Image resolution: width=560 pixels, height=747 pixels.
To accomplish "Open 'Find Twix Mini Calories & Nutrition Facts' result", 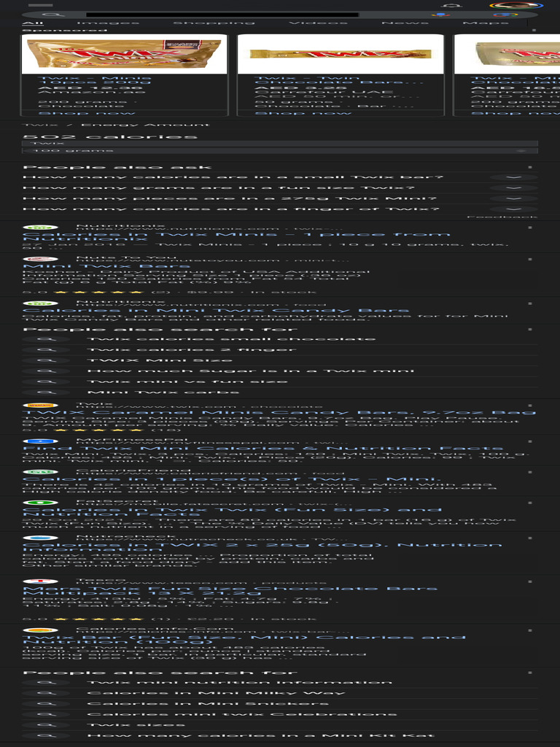I will (x=262, y=449).
